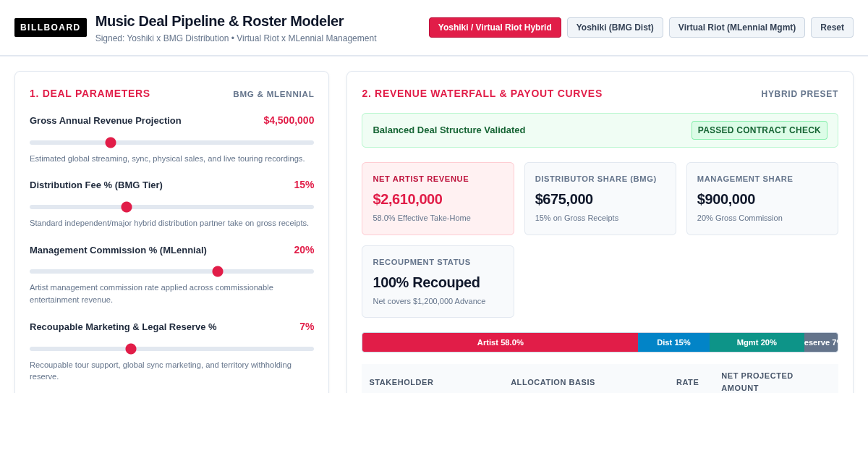Click the Distributor Share (BMG) card
This screenshot has height=456, width=868.
click(x=600, y=198)
